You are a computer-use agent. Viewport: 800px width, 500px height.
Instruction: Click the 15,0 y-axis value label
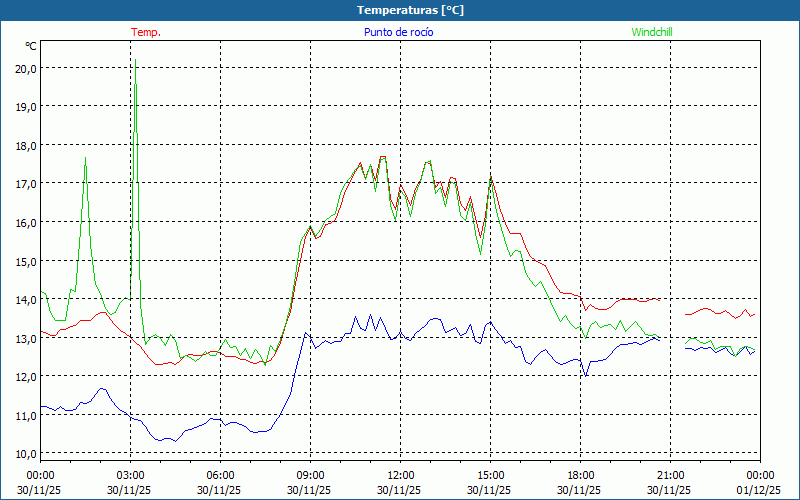click(x=25, y=260)
